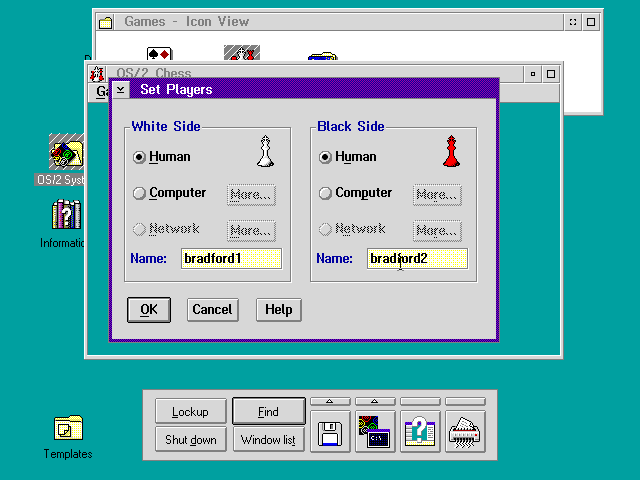Open the Solitaire card game icon in Games
Image resolution: width=640 pixels, height=480 pixels.
(160, 53)
